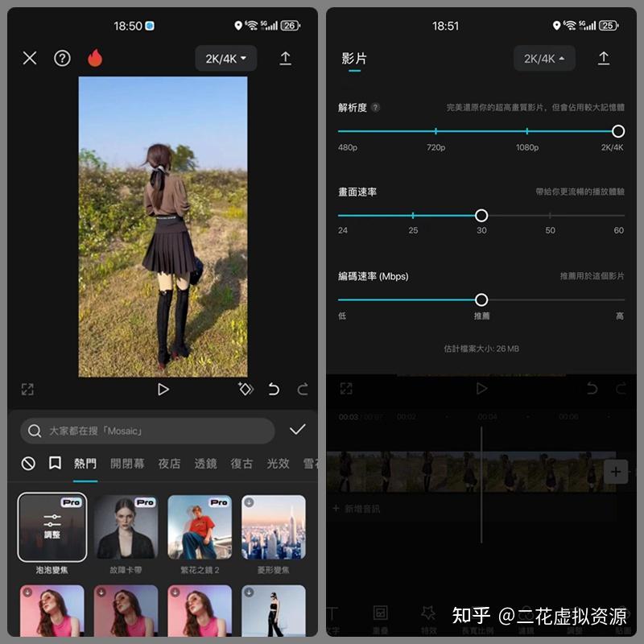This screenshot has height=644, width=644.
Task: Select the none option to remove effects
Action: click(27, 461)
